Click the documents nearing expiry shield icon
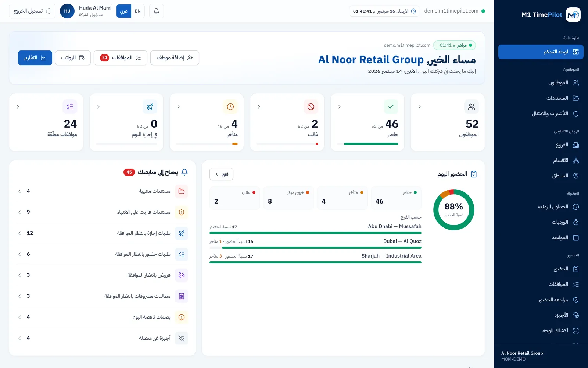Image resolution: width=588 pixels, height=368 pixels. [x=182, y=212]
